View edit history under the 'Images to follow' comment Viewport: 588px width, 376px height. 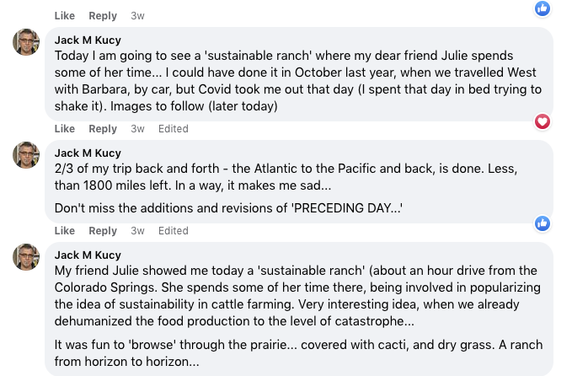pyautogui.click(x=174, y=129)
